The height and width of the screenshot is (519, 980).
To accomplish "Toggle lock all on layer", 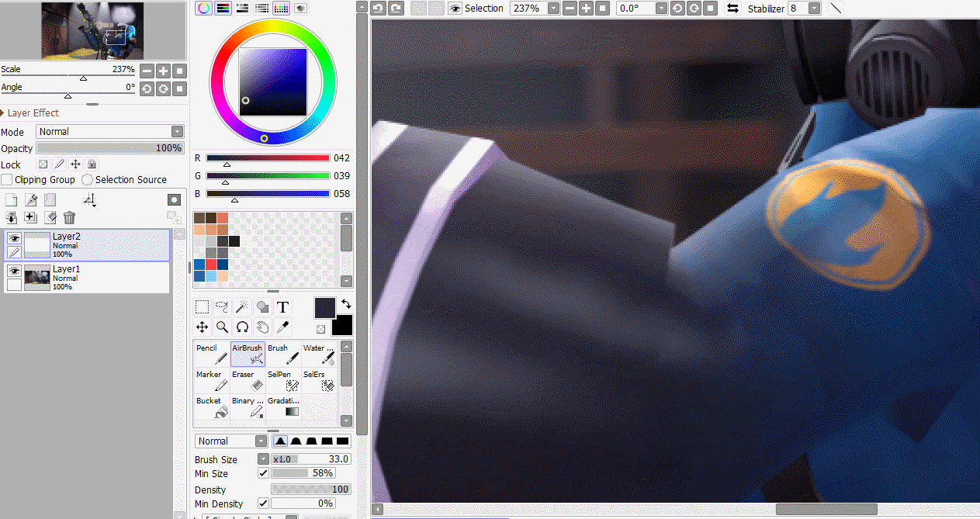I will [92, 164].
